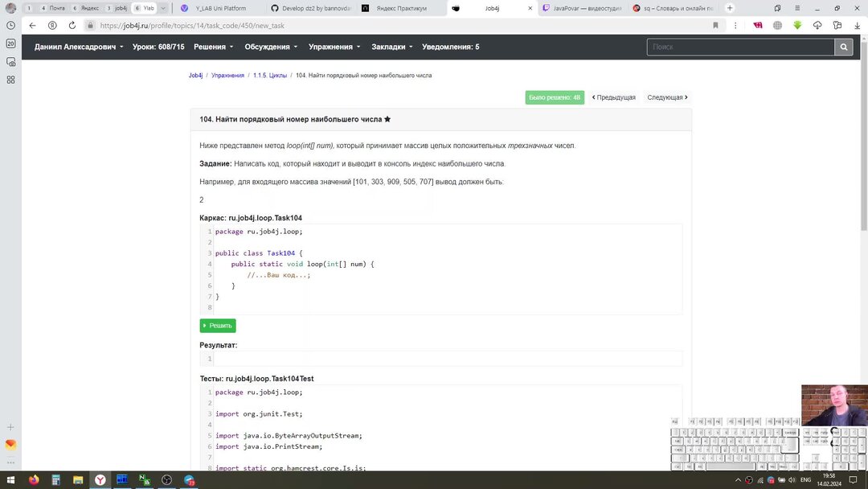
Task: Focus the Поиск search field
Action: click(x=741, y=47)
